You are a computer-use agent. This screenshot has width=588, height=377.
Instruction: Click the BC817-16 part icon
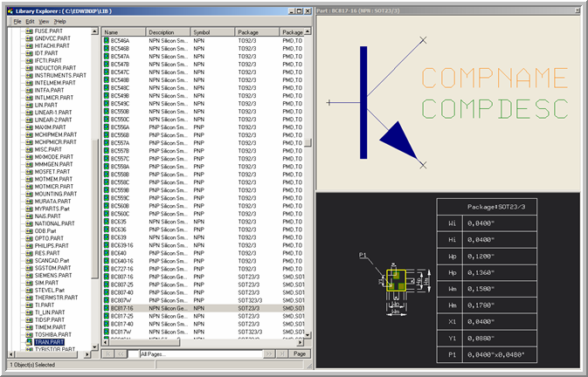[107, 308]
